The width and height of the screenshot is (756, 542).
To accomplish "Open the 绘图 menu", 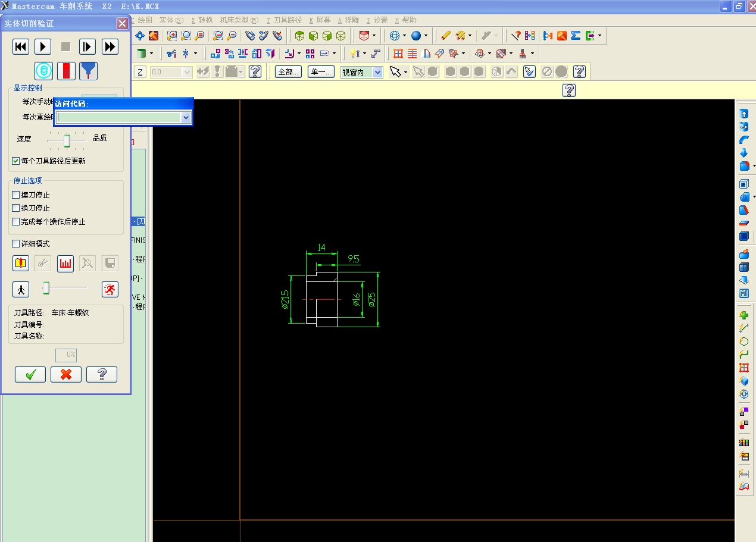I will click(145, 20).
